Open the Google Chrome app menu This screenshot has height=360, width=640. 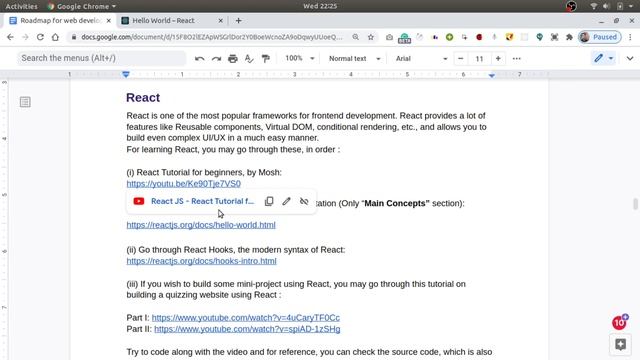[82, 6]
